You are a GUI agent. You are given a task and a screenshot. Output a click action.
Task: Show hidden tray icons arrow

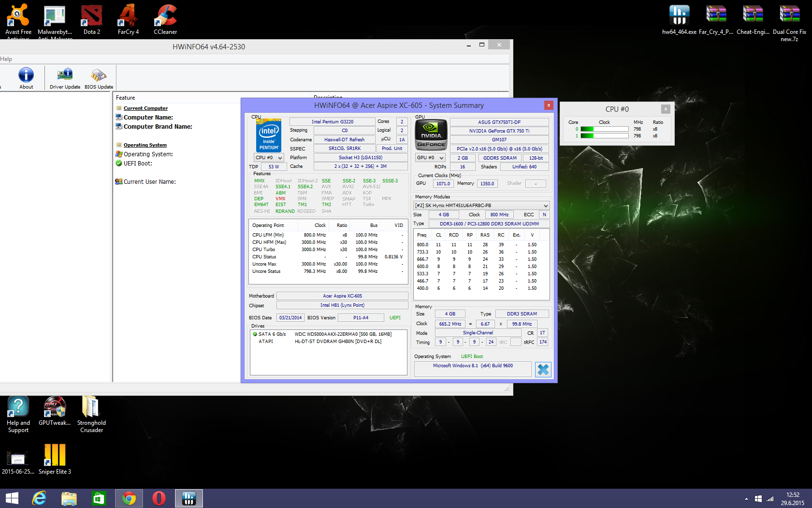pyautogui.click(x=746, y=499)
